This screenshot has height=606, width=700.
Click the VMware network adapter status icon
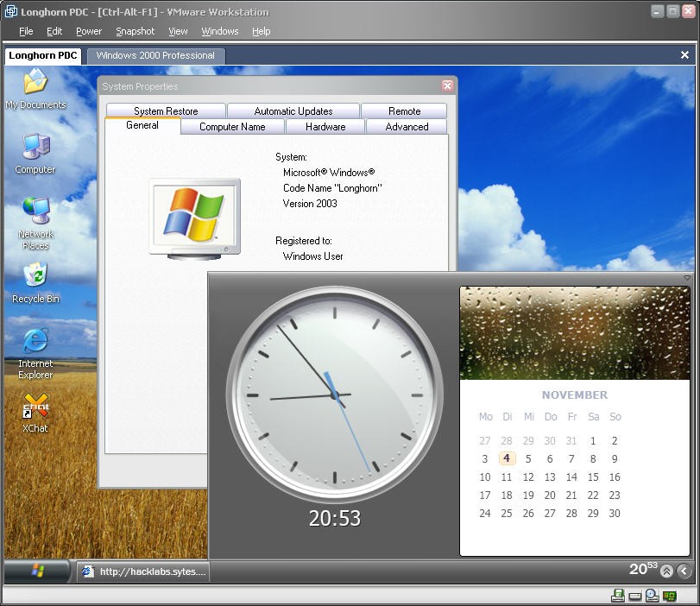point(670,596)
